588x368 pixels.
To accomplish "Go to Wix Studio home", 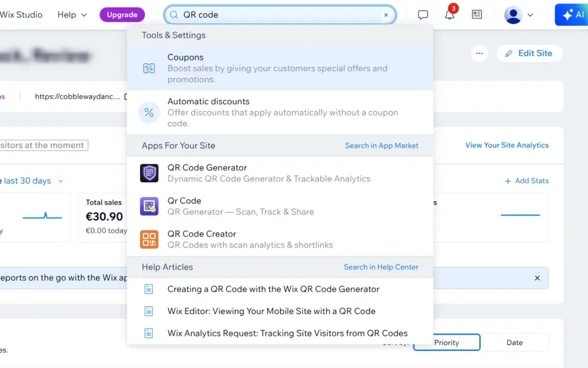I will [21, 14].
